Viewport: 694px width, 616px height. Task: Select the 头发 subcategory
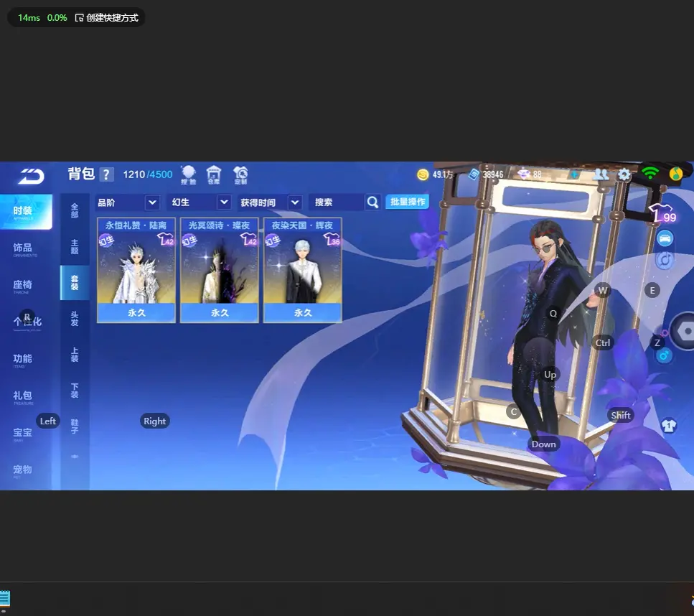[x=75, y=318]
